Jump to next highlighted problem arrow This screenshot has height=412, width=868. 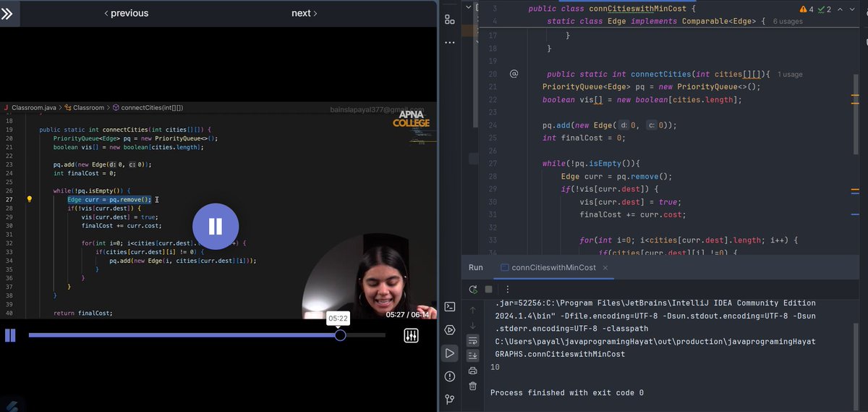tap(851, 9)
